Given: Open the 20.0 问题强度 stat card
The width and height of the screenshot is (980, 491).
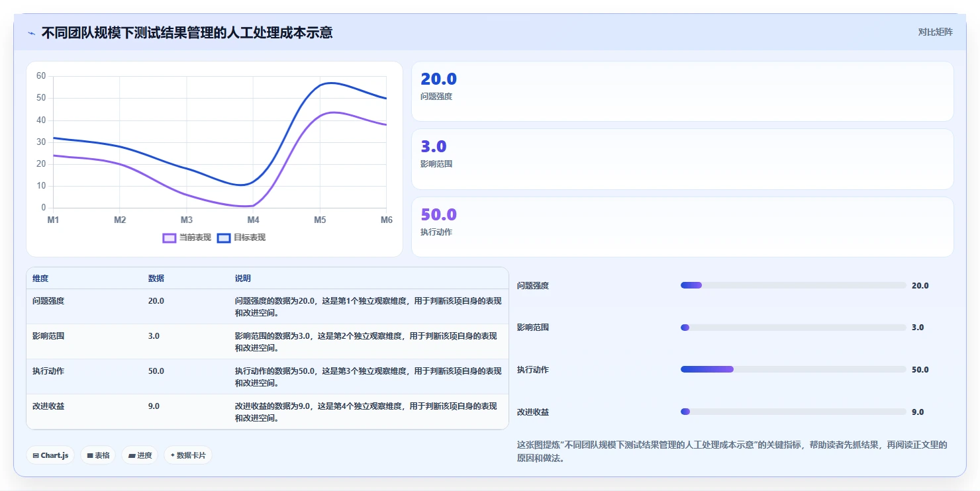Looking at the screenshot, I should (683, 91).
